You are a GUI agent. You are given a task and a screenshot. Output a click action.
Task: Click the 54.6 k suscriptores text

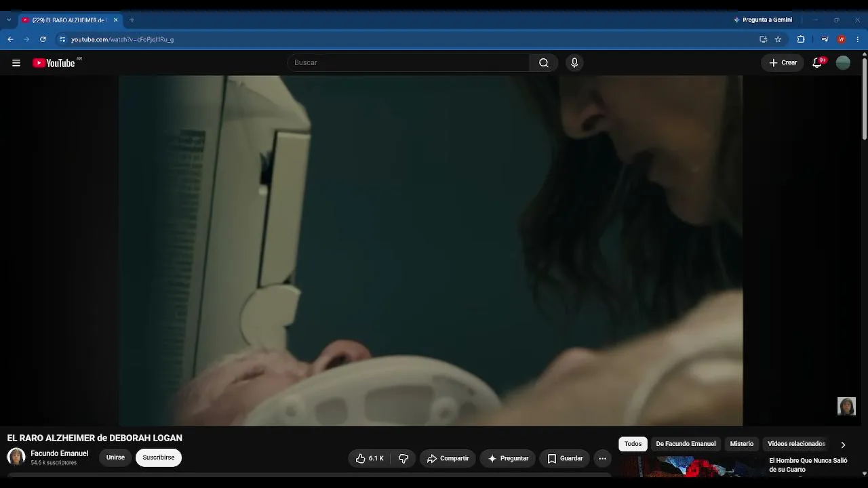pyautogui.click(x=54, y=463)
